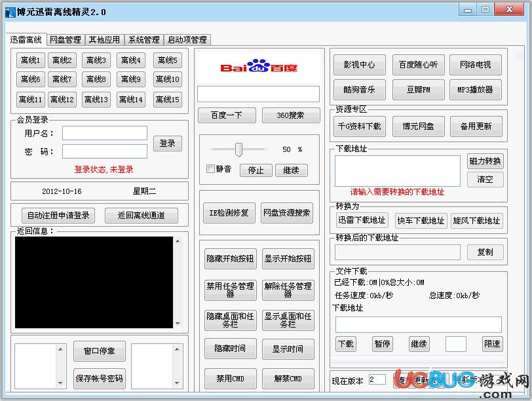Click the 离线13 button
The height and width of the screenshot is (401, 532).
point(96,100)
